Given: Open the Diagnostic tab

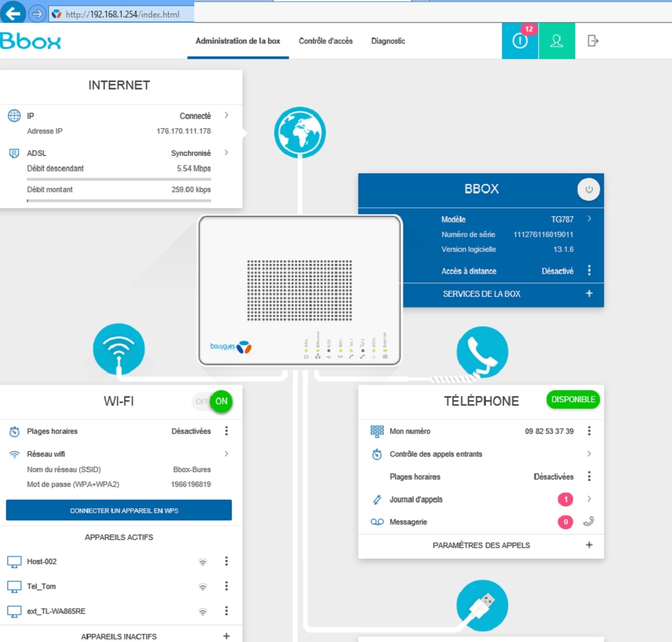Looking at the screenshot, I should (x=388, y=41).
